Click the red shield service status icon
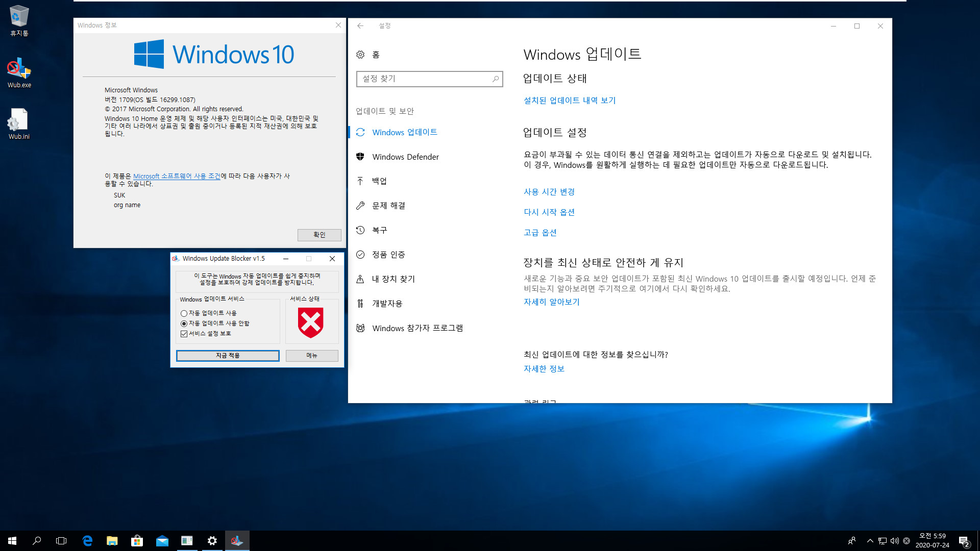The height and width of the screenshot is (551, 980). 311,322
